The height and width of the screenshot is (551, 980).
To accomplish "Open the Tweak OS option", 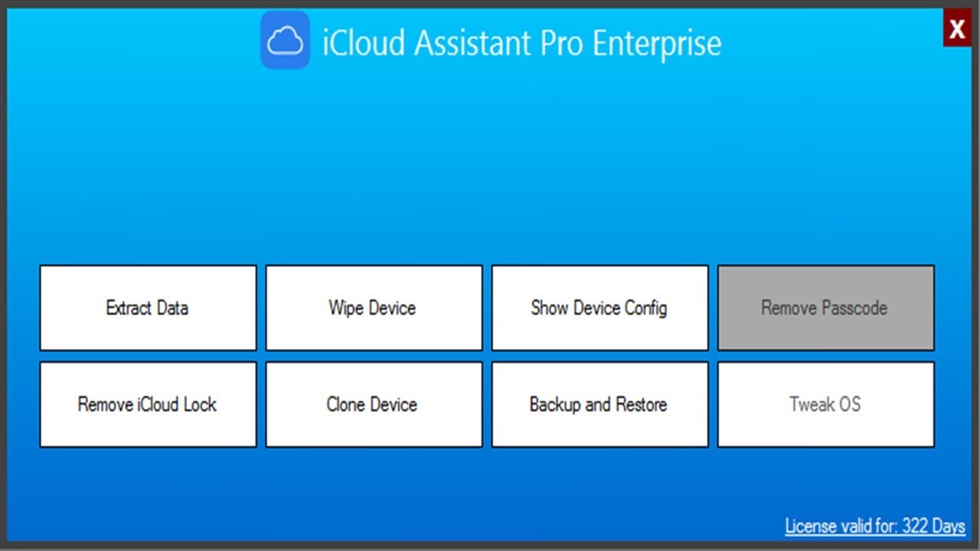I will click(825, 404).
